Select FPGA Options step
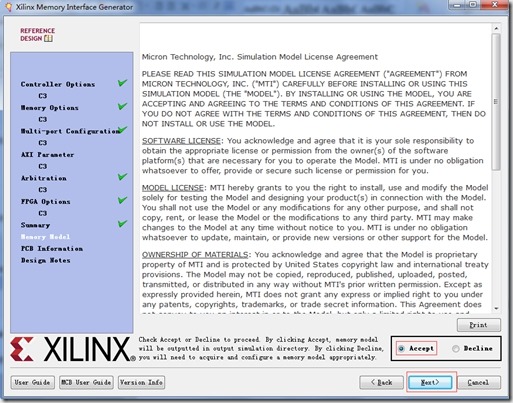513x403 pixels. (46, 202)
